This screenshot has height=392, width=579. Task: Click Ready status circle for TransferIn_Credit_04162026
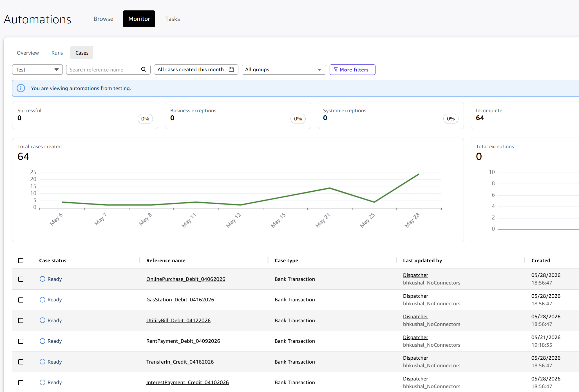click(43, 362)
